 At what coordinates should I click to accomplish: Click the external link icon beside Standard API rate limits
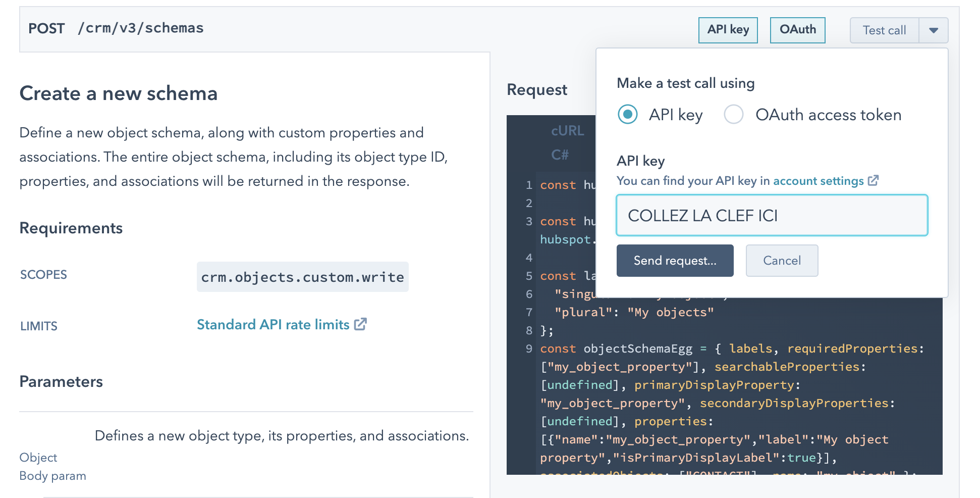tap(359, 324)
